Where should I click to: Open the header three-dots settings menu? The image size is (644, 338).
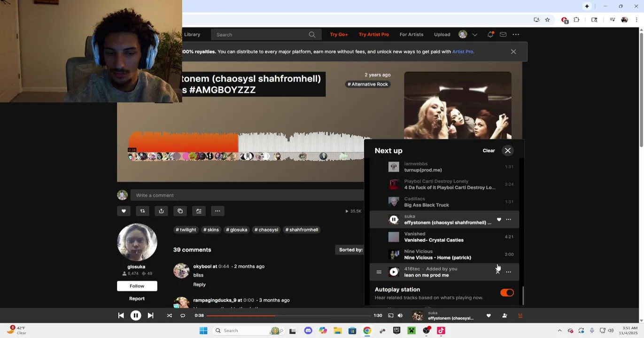pos(516,34)
